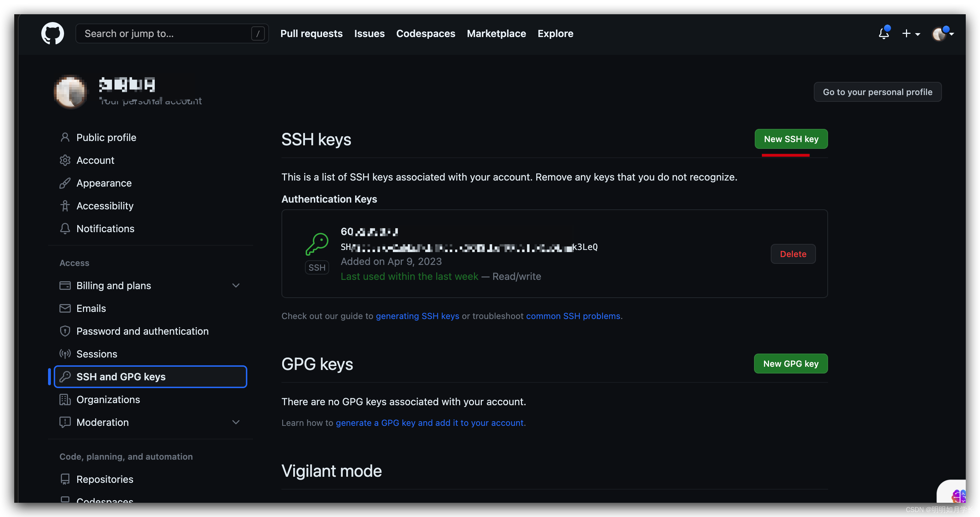Expand the Billing and plans section

pyautogui.click(x=236, y=286)
